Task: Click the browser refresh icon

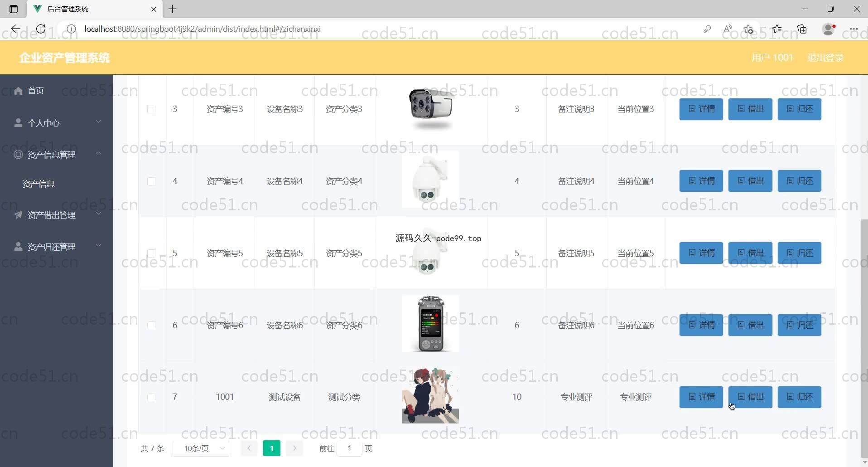Action: 41,29
